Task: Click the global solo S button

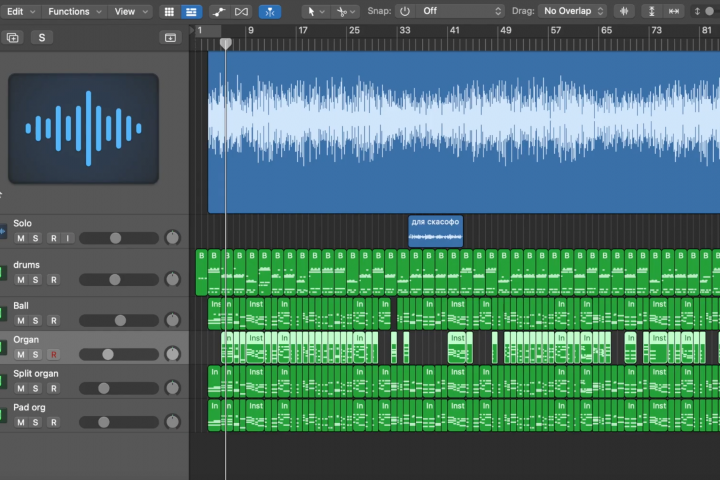Action: tap(42, 37)
